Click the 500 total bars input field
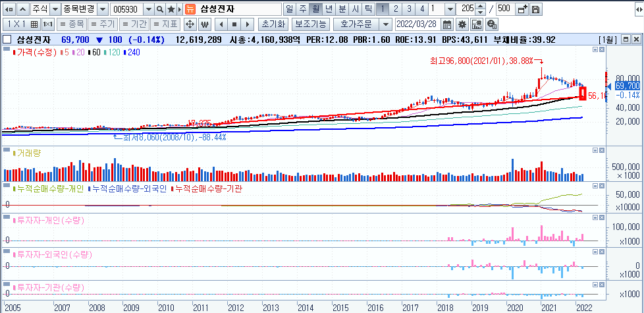 [506, 9]
